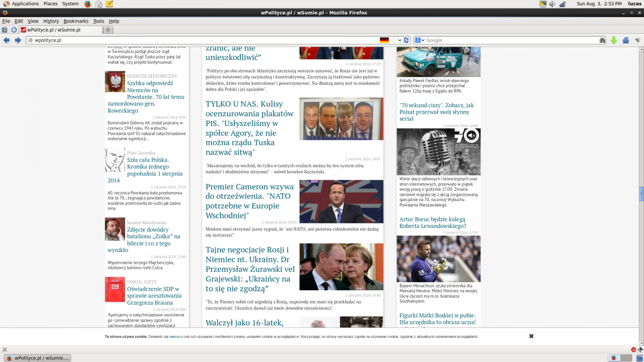Go to the home page via house icon
Viewport: 644px width, 362px height.
tap(626, 40)
